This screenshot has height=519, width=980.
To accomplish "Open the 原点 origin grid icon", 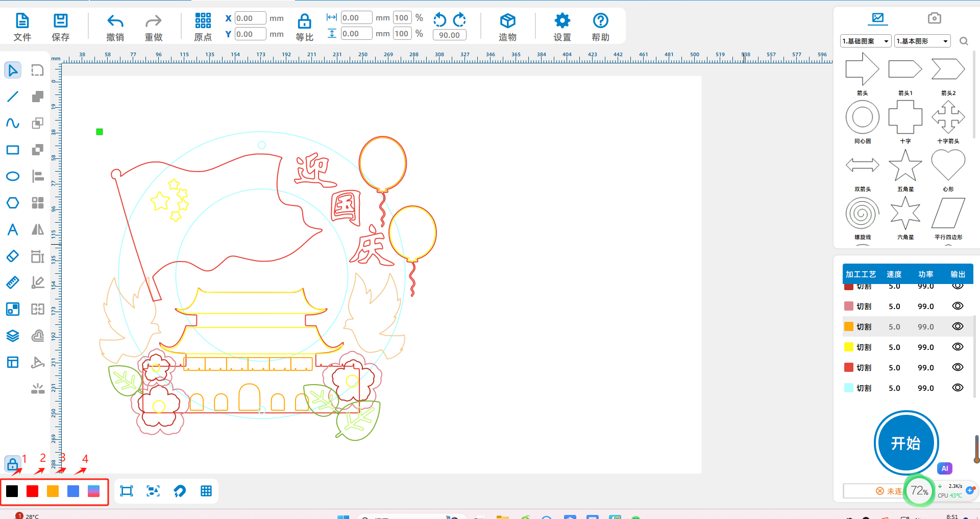I will pyautogui.click(x=203, y=27).
